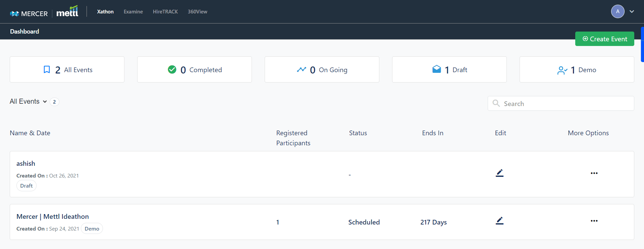Select the On Going events card
Screen dimensions: 644x249
pyautogui.click(x=322, y=69)
